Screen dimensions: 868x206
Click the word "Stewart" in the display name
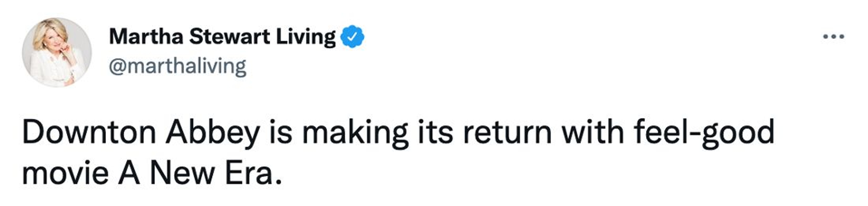[229, 36]
